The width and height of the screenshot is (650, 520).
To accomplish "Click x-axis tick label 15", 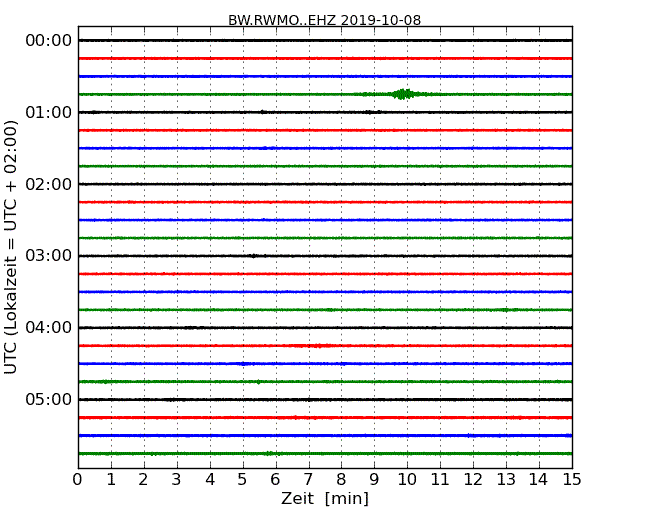I will click(572, 480).
